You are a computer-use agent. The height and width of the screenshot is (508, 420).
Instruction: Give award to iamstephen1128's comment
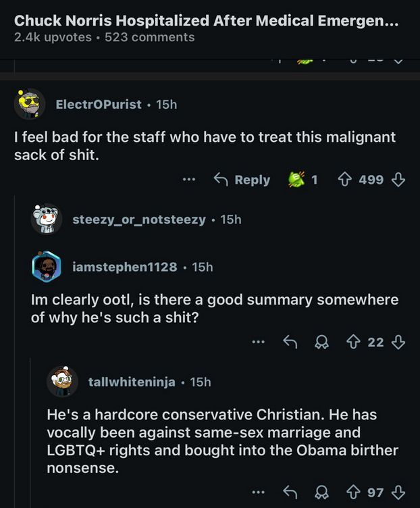[321, 342]
